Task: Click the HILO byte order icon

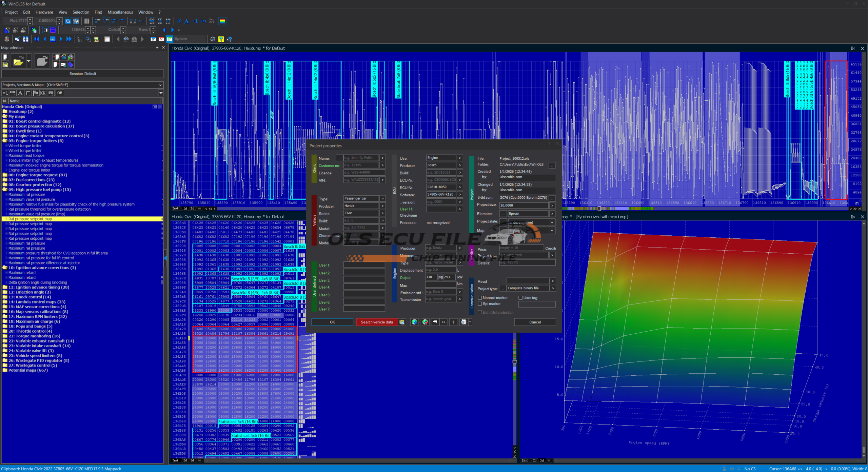Action: pos(133,21)
